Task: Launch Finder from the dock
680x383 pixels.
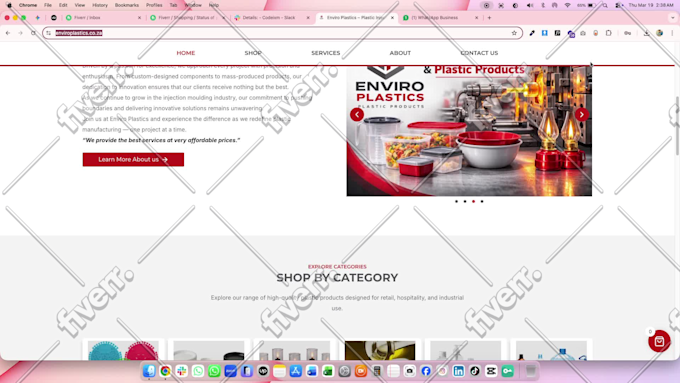Action: pos(149,371)
